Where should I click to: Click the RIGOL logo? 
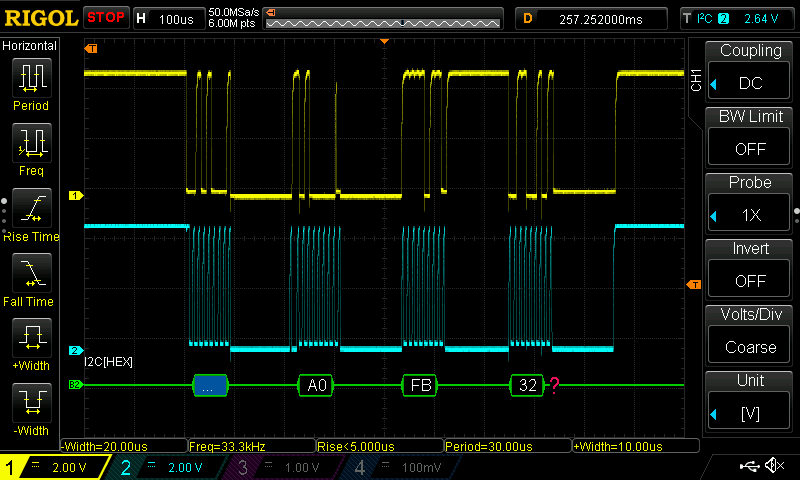[41, 18]
